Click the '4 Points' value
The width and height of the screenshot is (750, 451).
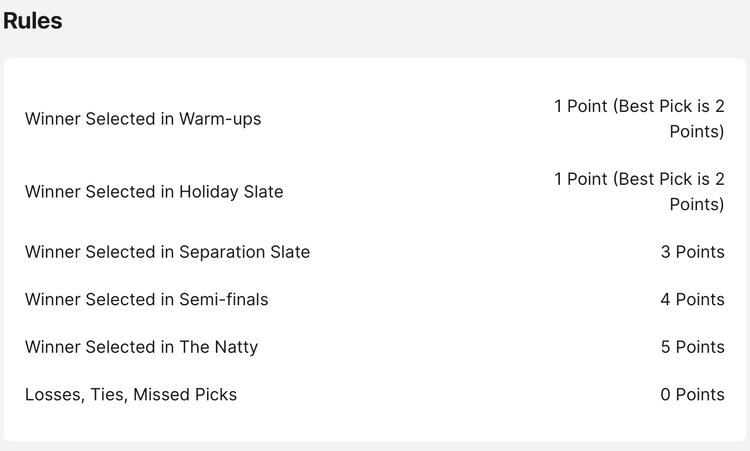(x=692, y=299)
